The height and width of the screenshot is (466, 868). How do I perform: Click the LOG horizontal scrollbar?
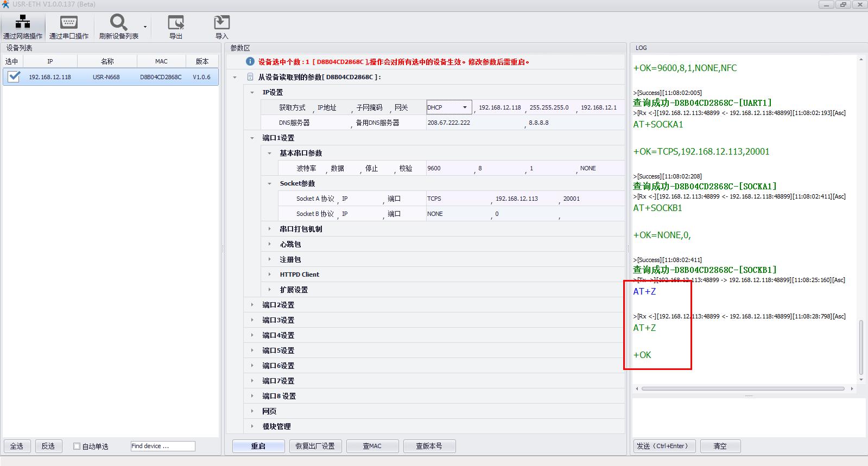pyautogui.click(x=743, y=388)
